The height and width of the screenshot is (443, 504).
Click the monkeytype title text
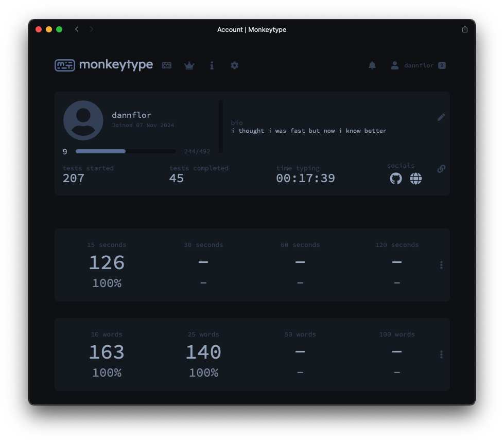pos(116,65)
